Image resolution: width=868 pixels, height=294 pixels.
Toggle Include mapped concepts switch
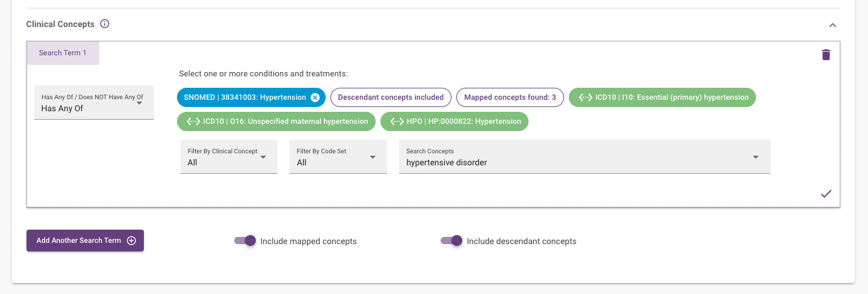click(x=246, y=241)
